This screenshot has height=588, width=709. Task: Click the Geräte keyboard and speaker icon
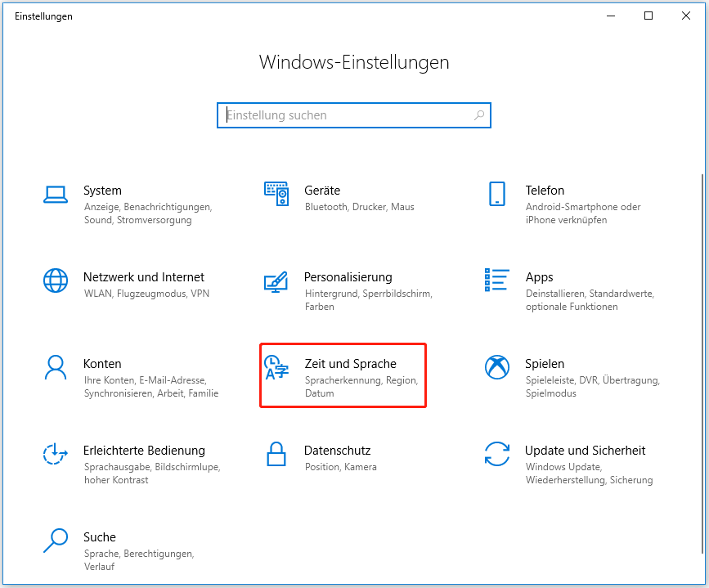coord(276,194)
